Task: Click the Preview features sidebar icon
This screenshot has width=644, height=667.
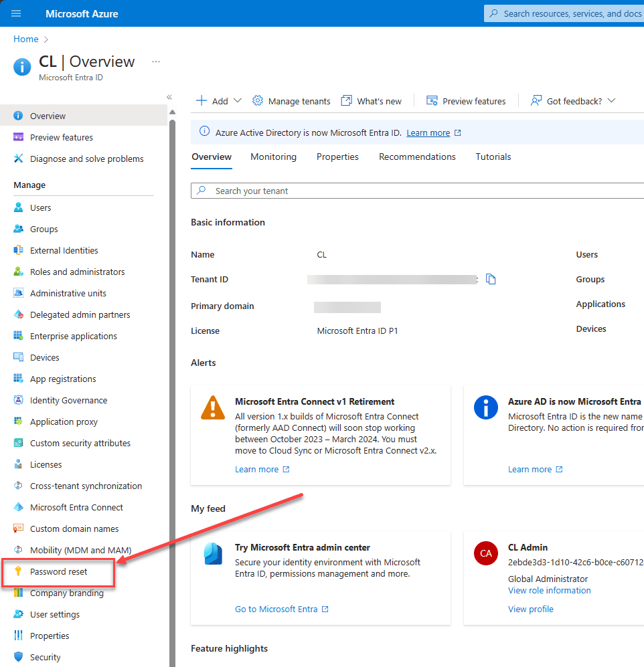Action: (18, 137)
